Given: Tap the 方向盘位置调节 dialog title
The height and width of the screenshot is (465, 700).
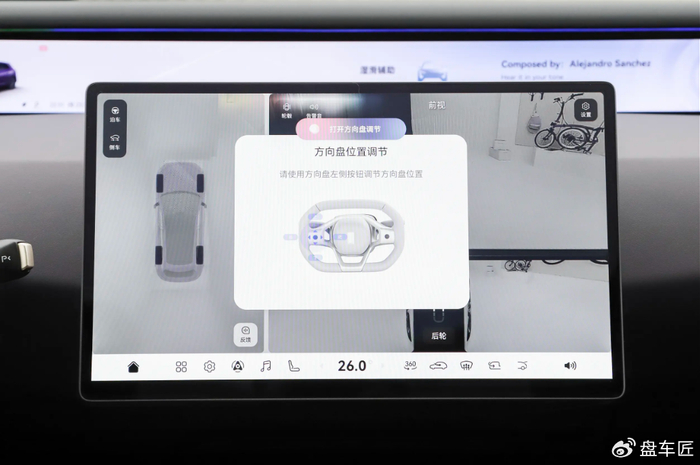Looking at the screenshot, I should point(351,152).
